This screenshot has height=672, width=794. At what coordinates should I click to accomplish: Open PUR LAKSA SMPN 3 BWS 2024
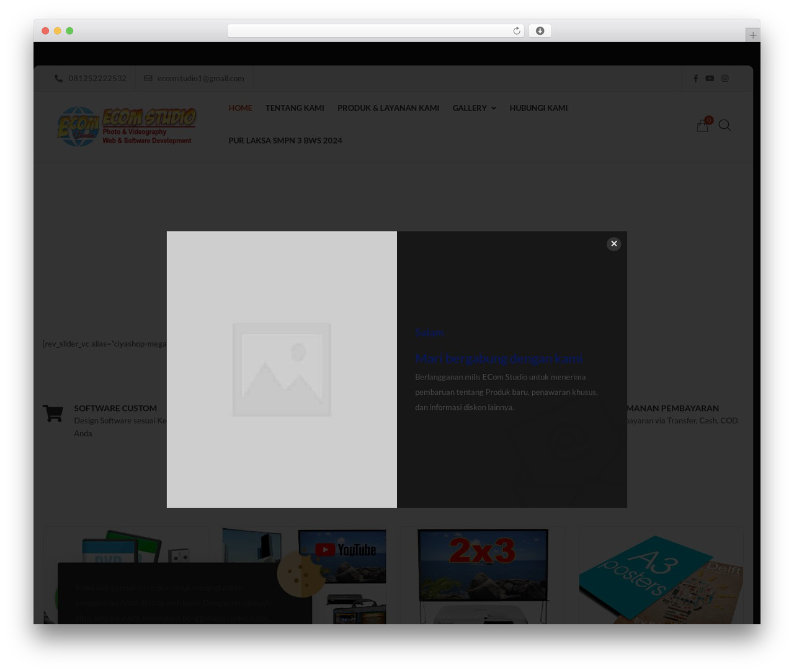[285, 141]
